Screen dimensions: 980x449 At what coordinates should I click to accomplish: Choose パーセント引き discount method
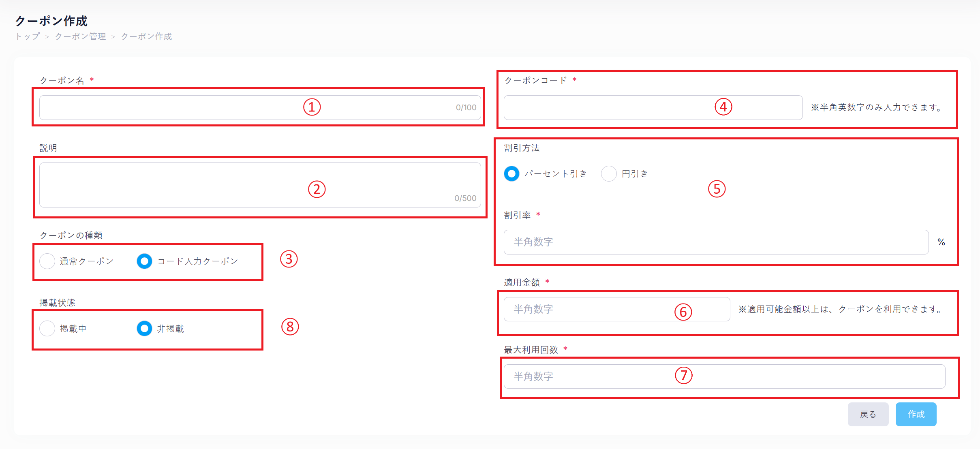coord(511,173)
